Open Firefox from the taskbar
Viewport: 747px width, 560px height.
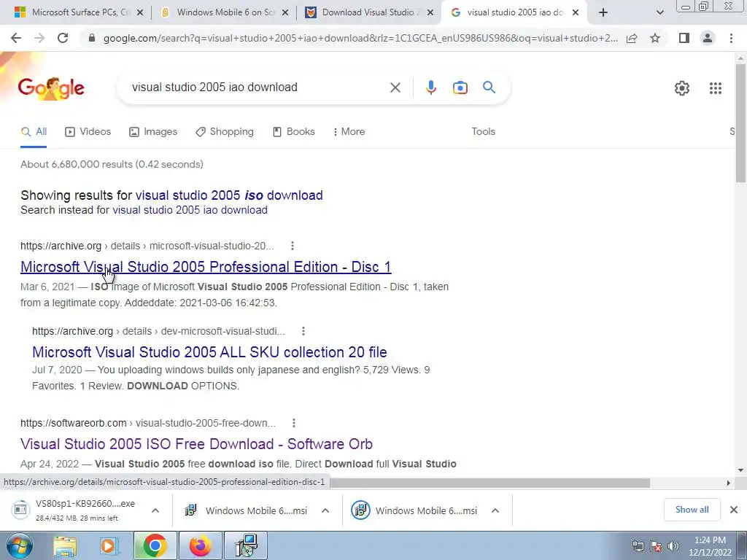pos(200,545)
